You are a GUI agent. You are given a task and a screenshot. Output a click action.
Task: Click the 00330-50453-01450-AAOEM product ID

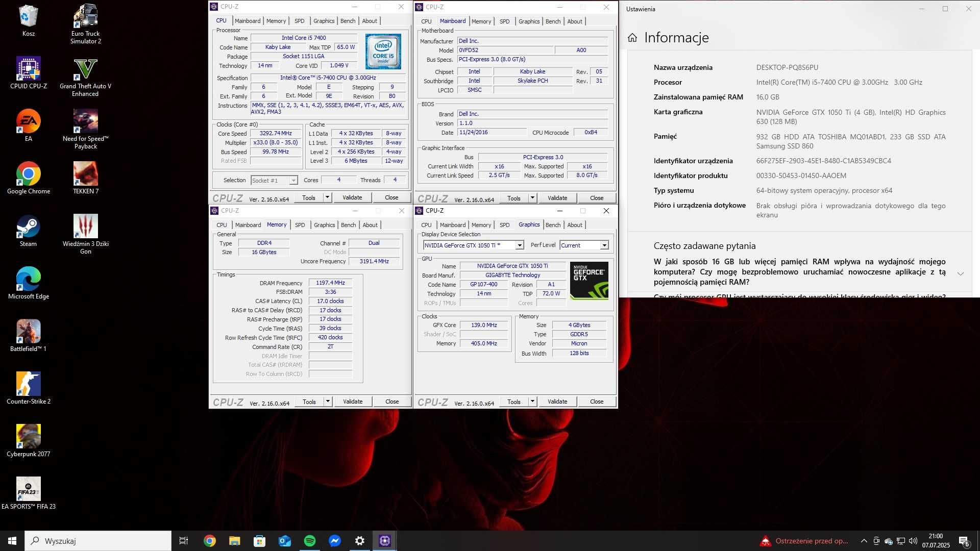click(x=801, y=176)
